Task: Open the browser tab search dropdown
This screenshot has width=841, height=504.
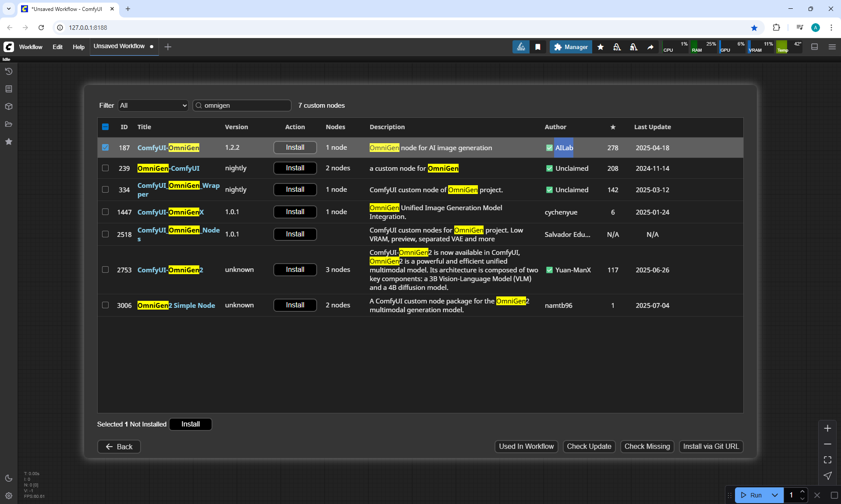Action: click(9, 9)
